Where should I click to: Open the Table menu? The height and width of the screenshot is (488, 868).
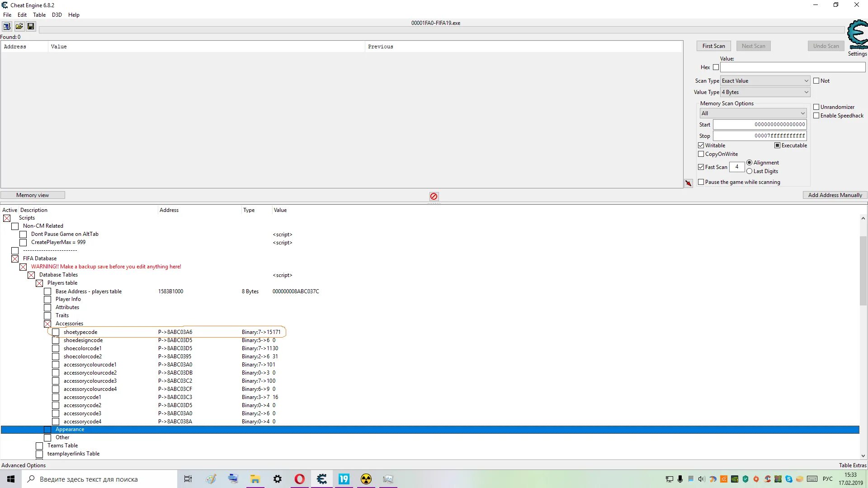[x=39, y=15]
